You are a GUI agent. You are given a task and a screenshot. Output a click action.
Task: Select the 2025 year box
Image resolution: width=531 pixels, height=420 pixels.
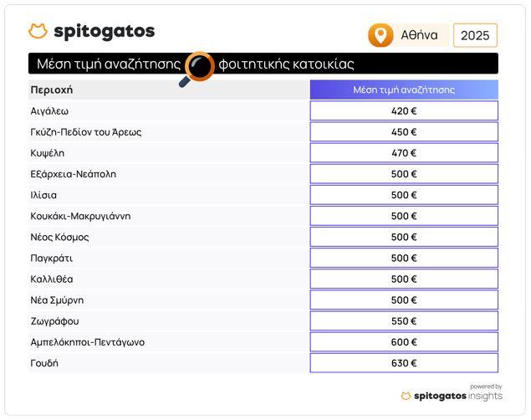click(x=475, y=35)
